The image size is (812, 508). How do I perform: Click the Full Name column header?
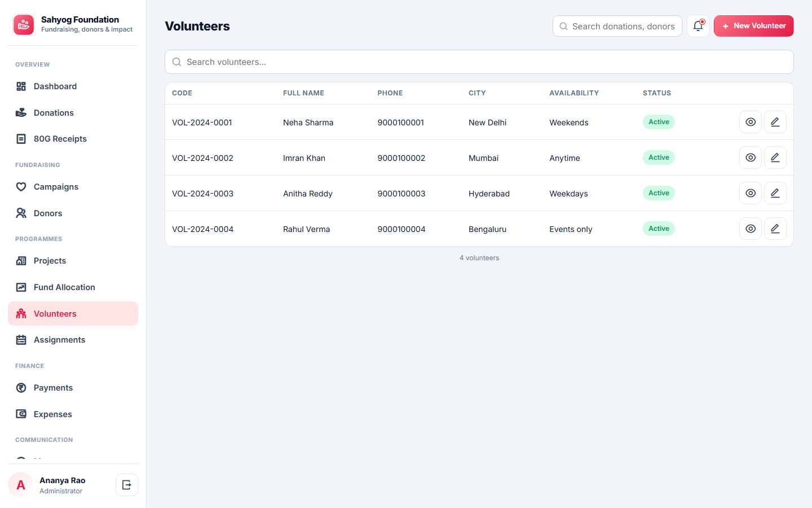coord(303,93)
